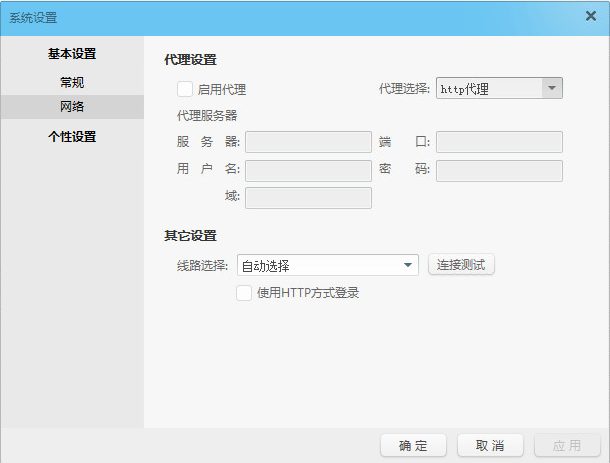Click the 基本设置 section header
Viewport: 610px width, 463px height.
click(x=72, y=54)
